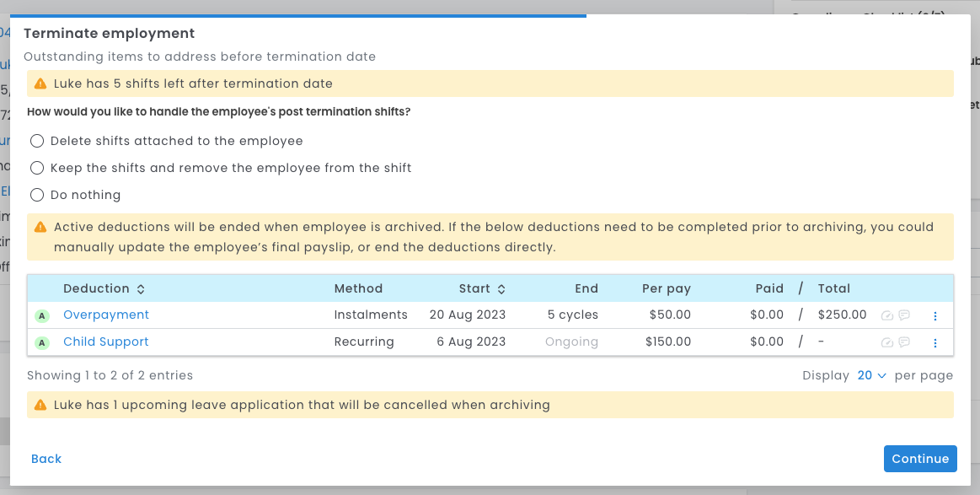Open kebab menu for Overpayment deduction
This screenshot has width=980, height=495.
coord(934,315)
